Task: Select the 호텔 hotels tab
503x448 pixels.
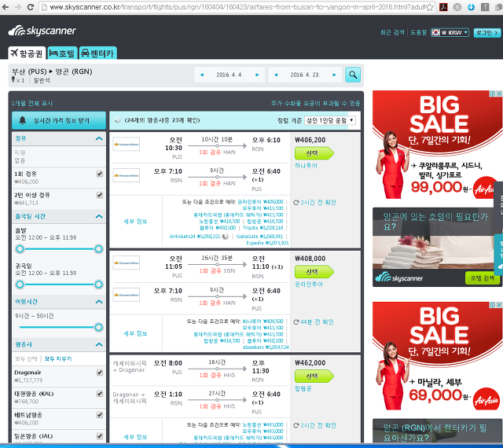Action: [x=62, y=53]
